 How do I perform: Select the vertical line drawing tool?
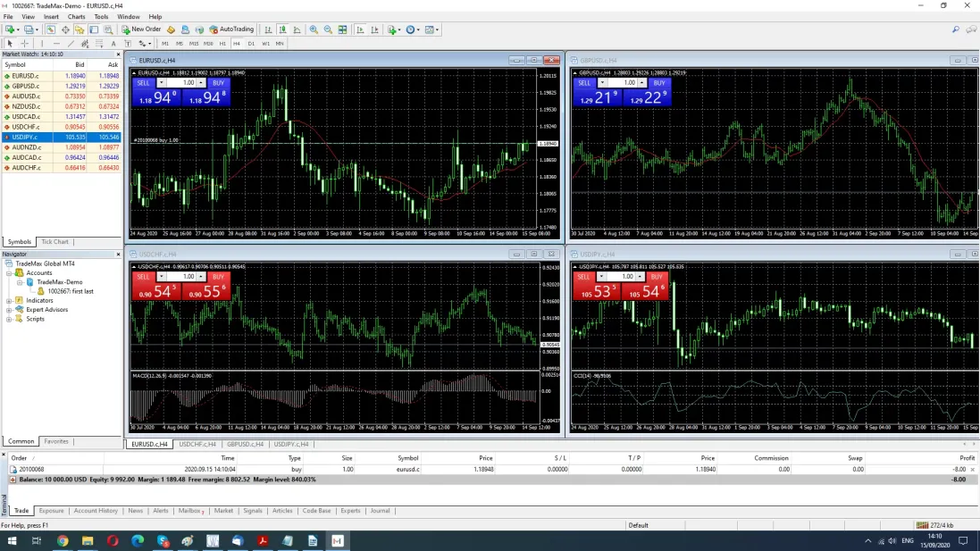42,44
